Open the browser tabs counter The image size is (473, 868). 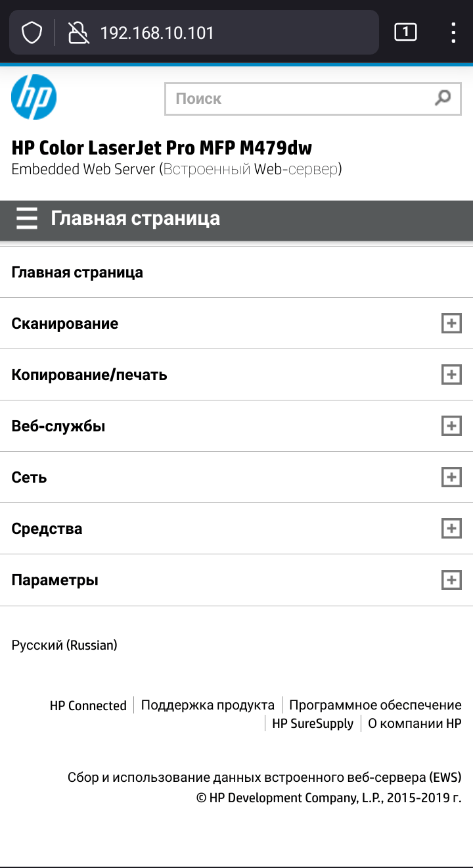point(405,32)
